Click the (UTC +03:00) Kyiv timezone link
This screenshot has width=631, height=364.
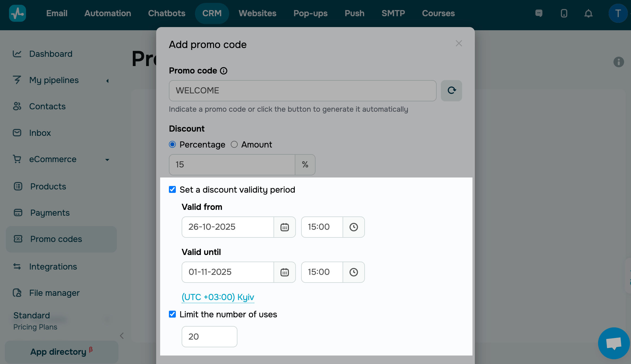218,297
